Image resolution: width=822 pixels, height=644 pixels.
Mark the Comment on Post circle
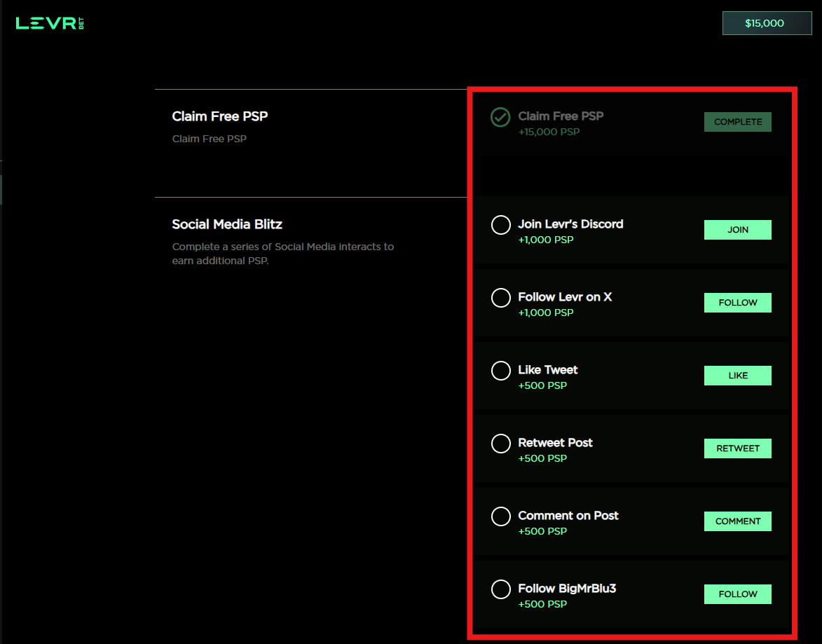click(500, 516)
